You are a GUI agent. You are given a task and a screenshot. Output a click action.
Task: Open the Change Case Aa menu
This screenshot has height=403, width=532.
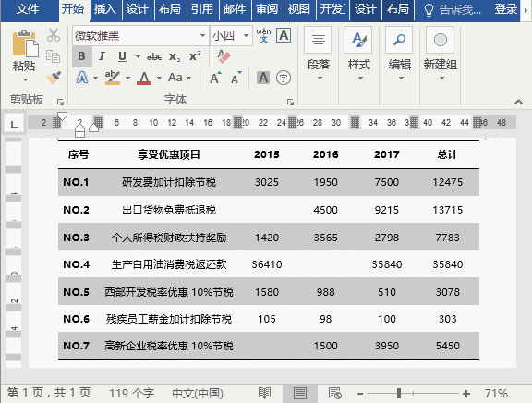(175, 78)
